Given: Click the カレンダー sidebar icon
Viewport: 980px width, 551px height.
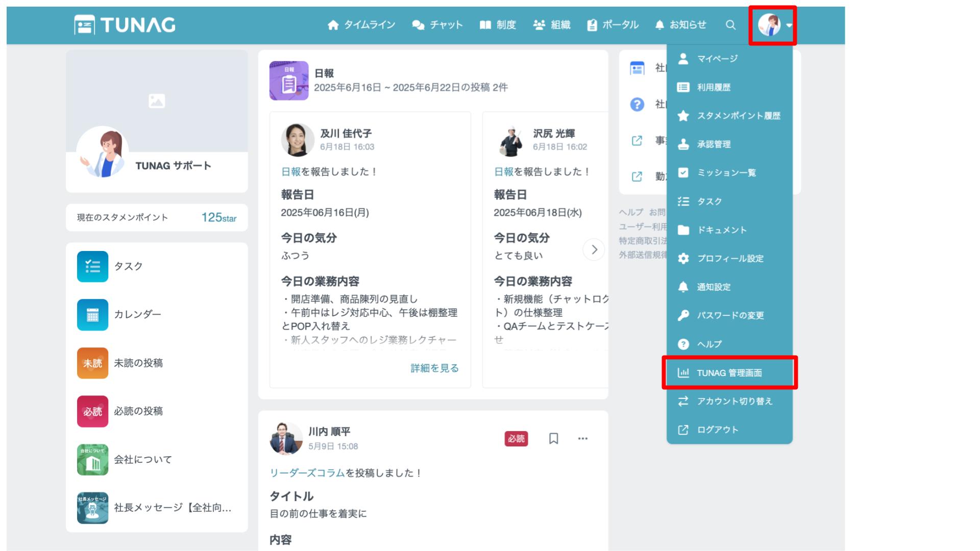Looking at the screenshot, I should click(x=92, y=315).
